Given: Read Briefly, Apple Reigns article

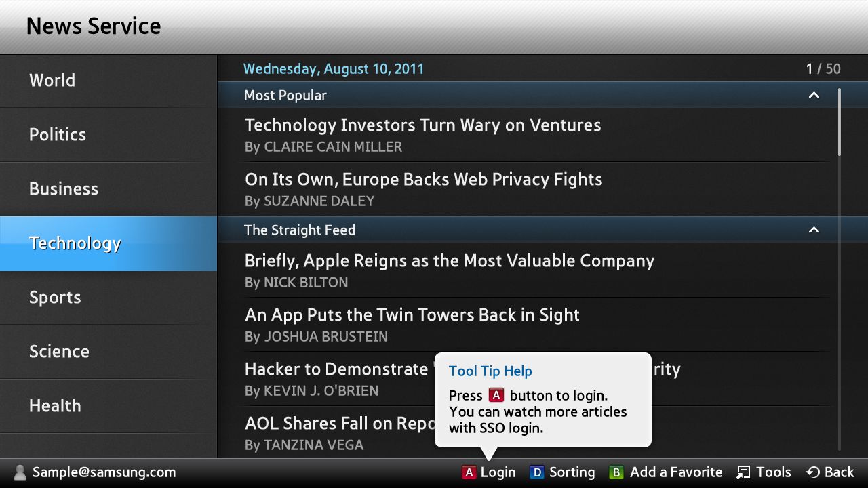Looking at the screenshot, I should [524, 270].
